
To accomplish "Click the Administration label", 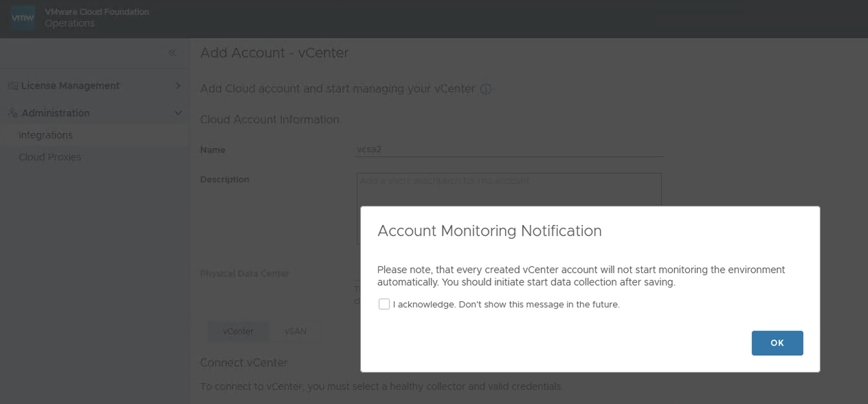I will point(56,113).
